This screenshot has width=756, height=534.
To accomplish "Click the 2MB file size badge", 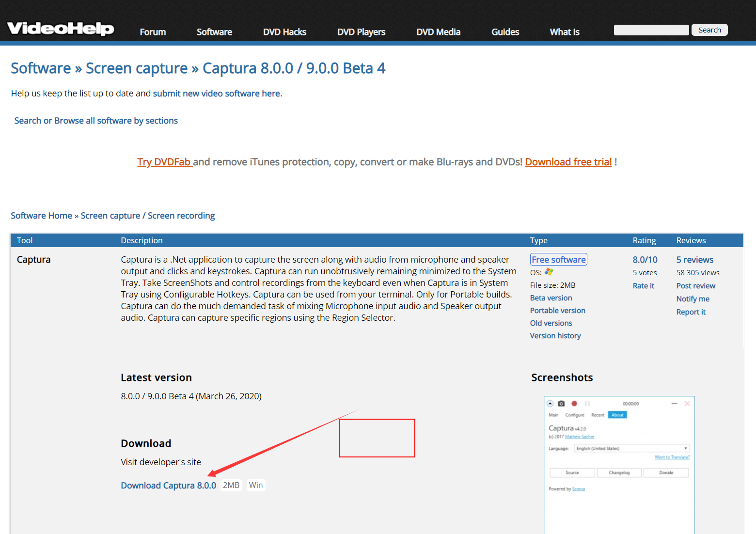I will coord(231,485).
